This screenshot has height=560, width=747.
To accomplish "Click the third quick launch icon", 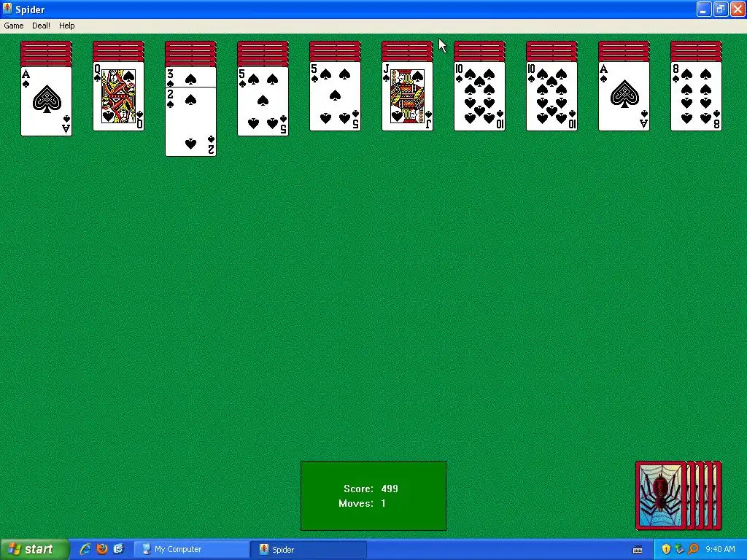I will tap(118, 549).
